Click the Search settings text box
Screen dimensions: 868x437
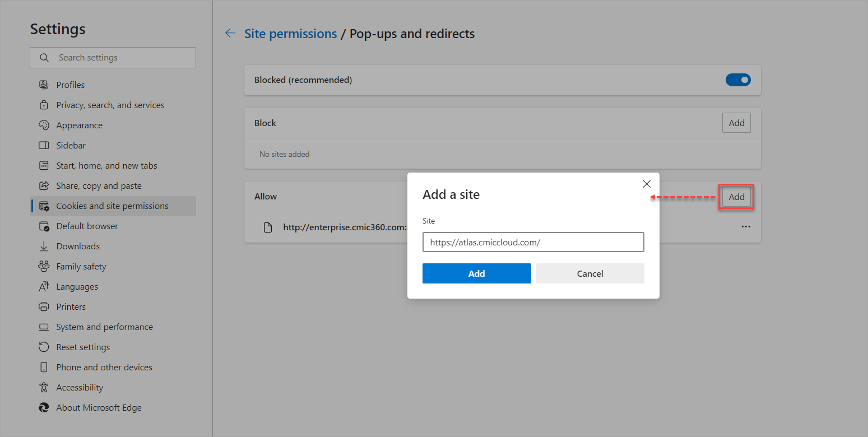click(113, 58)
